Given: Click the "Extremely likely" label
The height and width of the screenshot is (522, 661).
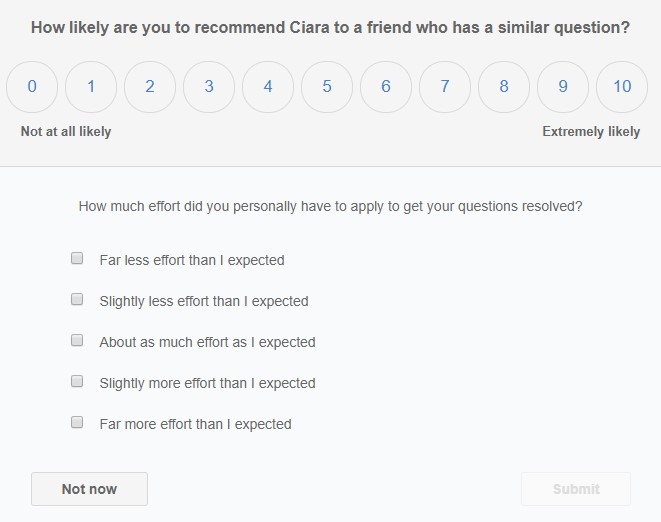Looking at the screenshot, I should (x=591, y=132).
